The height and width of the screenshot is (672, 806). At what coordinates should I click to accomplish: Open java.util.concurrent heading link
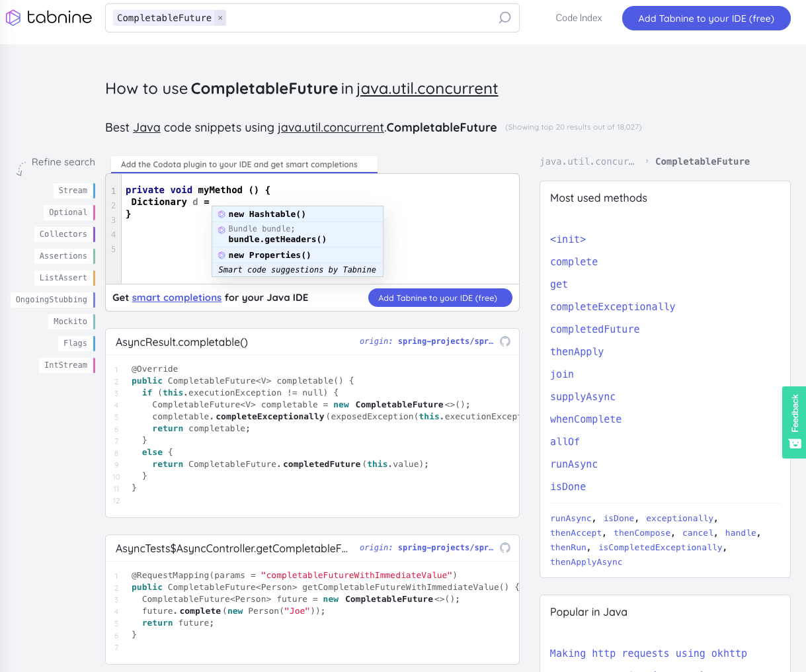pyautogui.click(x=427, y=89)
